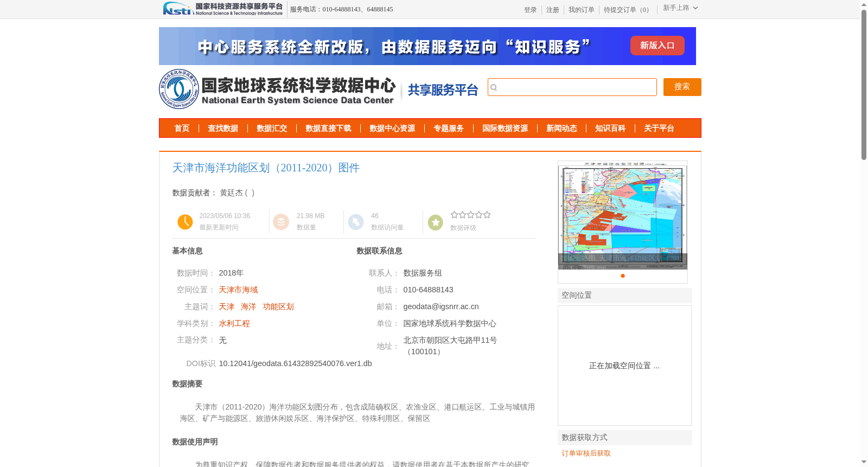Image resolution: width=868 pixels, height=467 pixels.
Task: Expand the 新手上路 dropdown
Action: [x=680, y=8]
